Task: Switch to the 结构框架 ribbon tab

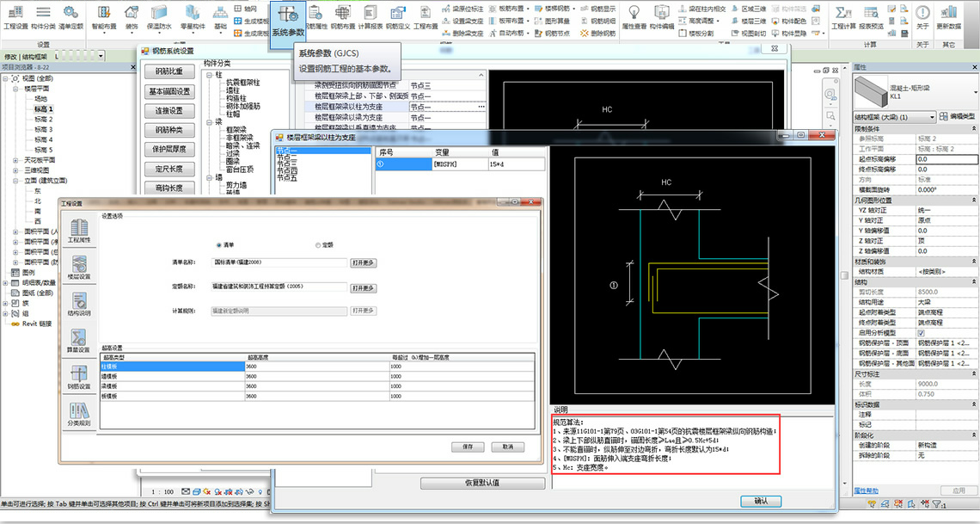Action: [35, 57]
